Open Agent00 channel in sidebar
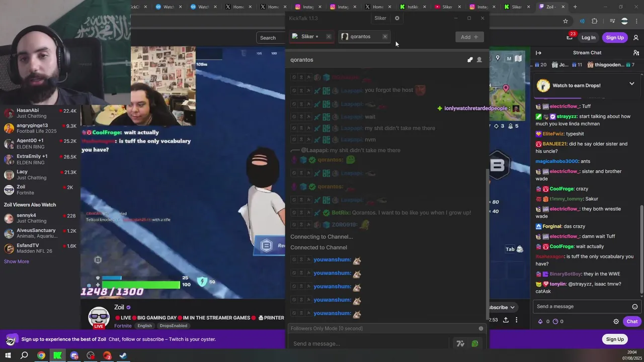 (x=40, y=144)
